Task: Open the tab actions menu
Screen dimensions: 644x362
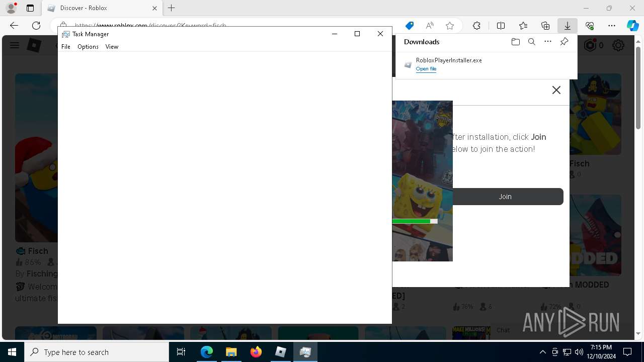Action: pos(30,8)
